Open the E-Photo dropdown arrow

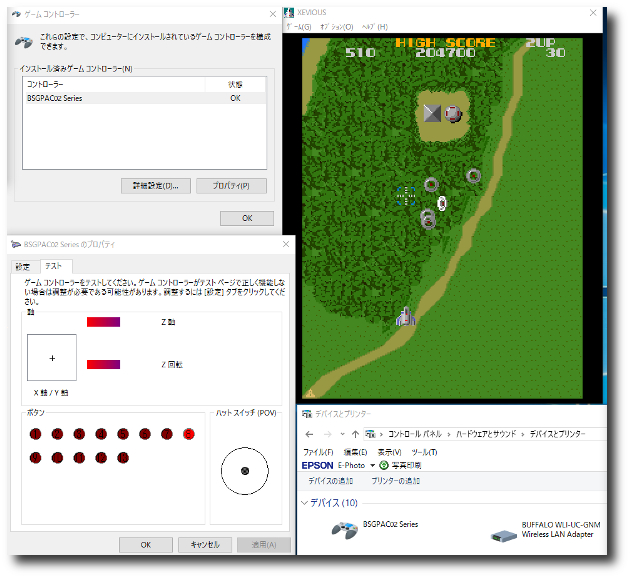click(x=372, y=465)
